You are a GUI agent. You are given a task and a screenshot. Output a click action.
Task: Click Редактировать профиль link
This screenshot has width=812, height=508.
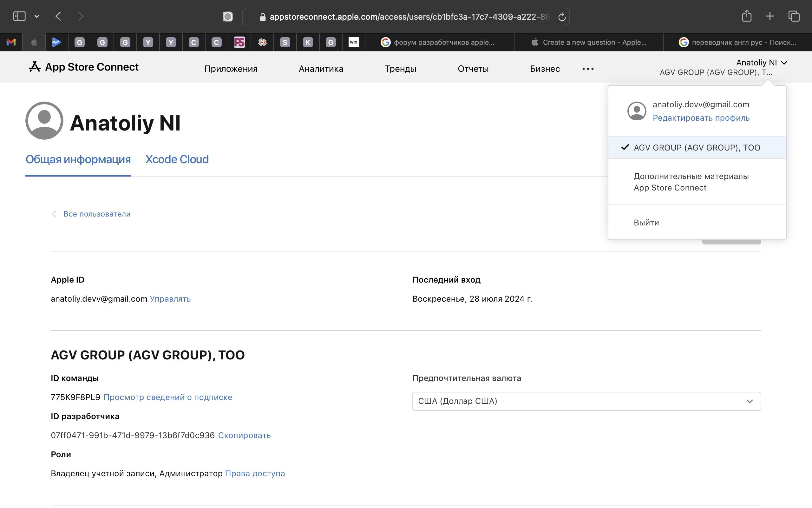[x=701, y=118]
